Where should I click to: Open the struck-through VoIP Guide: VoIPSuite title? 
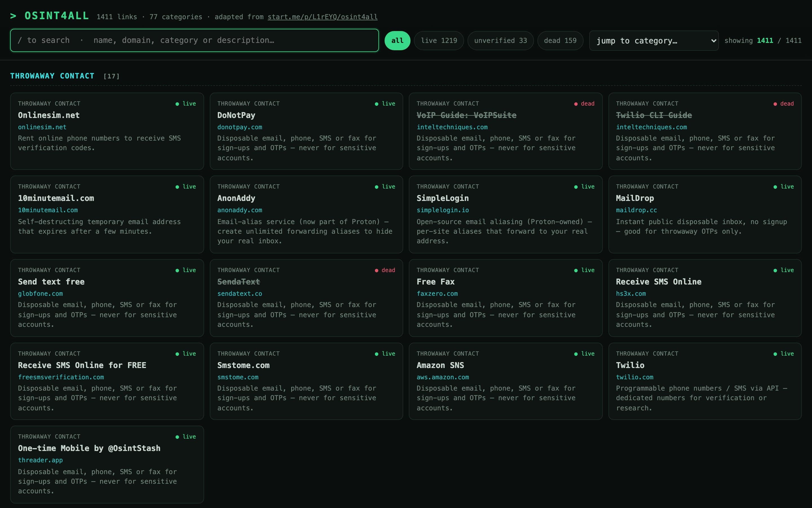pyautogui.click(x=466, y=115)
